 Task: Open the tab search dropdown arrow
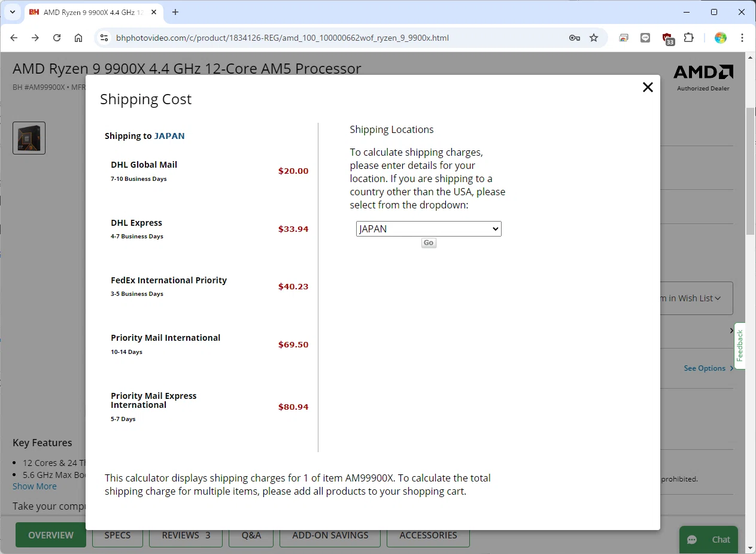(x=12, y=12)
